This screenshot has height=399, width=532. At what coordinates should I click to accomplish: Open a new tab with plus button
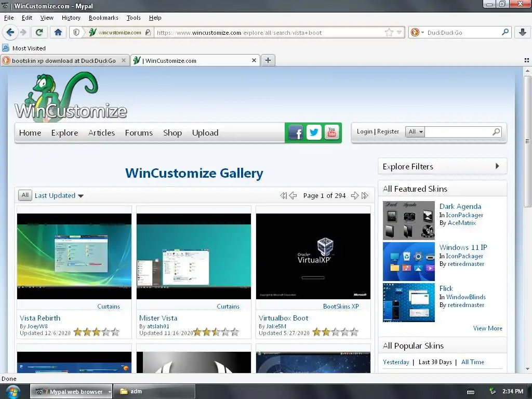coord(268,60)
